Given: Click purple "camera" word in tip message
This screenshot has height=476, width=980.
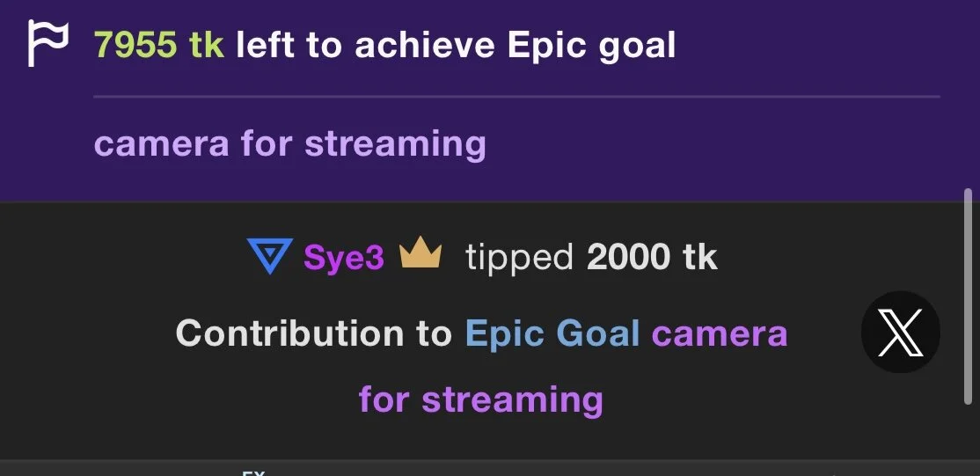Looking at the screenshot, I should 719,333.
